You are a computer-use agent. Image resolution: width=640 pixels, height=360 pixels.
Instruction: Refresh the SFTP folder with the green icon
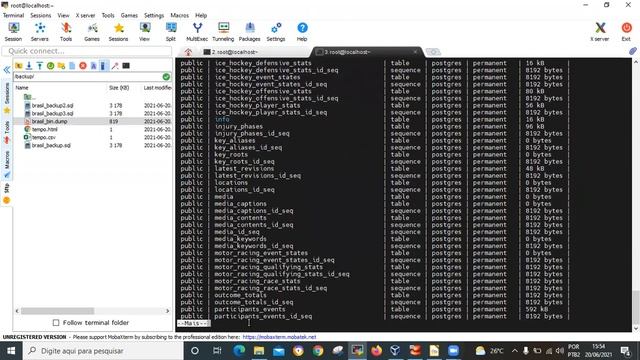click(50, 66)
